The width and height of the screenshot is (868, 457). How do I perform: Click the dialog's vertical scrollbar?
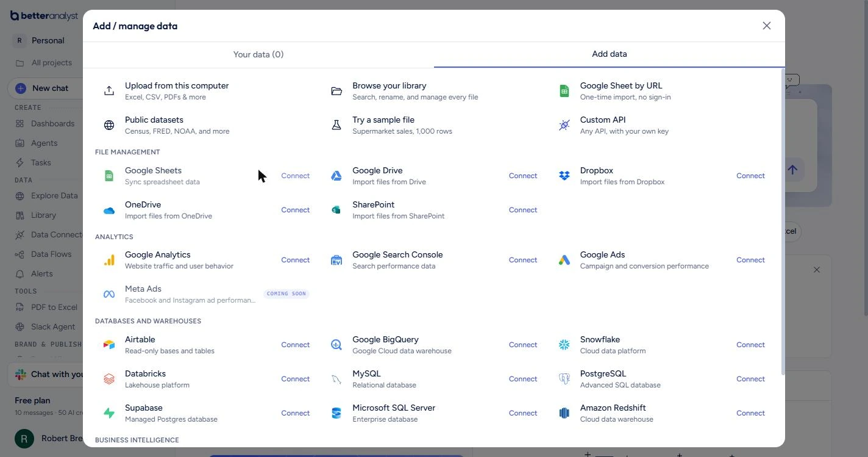pyautogui.click(x=783, y=222)
